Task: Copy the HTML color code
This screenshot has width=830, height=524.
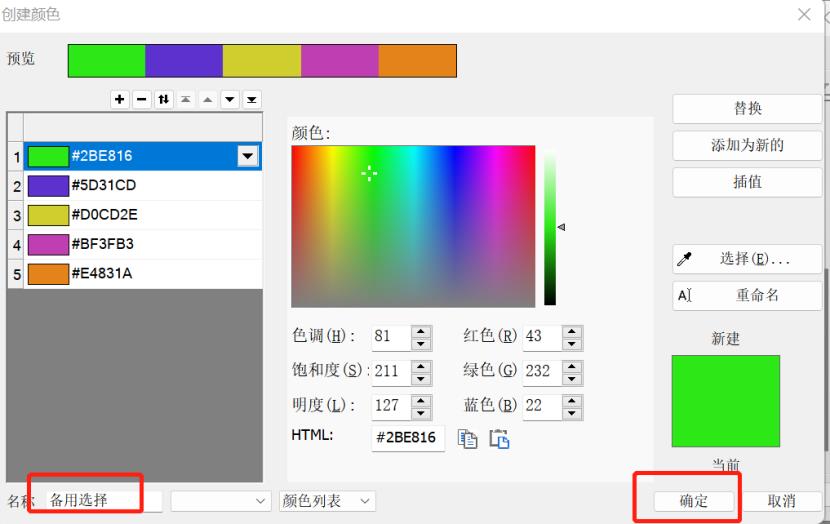Action: 467,439
